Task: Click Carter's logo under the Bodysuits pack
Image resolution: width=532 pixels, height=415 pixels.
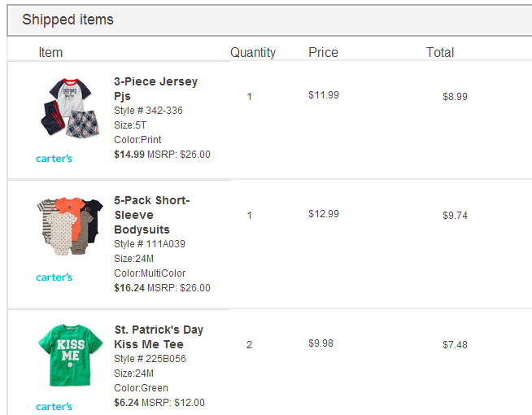Action: 55,277
